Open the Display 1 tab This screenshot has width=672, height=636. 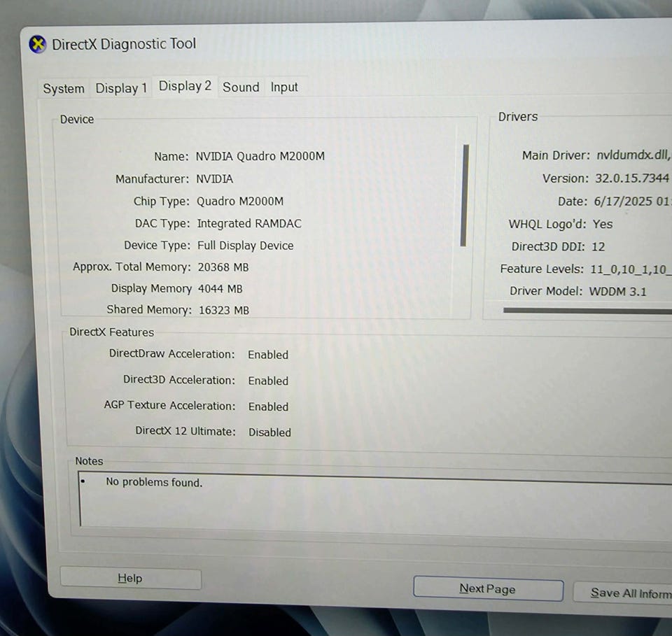point(121,88)
